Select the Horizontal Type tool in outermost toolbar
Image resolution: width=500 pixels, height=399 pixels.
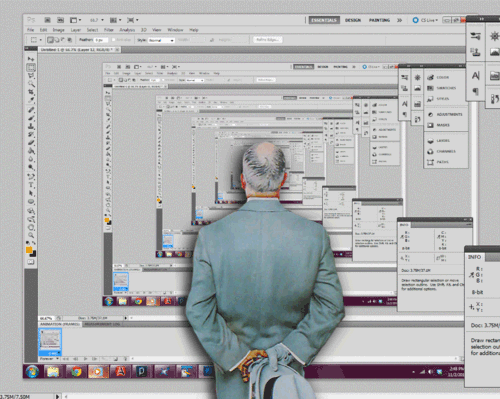click(x=31, y=185)
